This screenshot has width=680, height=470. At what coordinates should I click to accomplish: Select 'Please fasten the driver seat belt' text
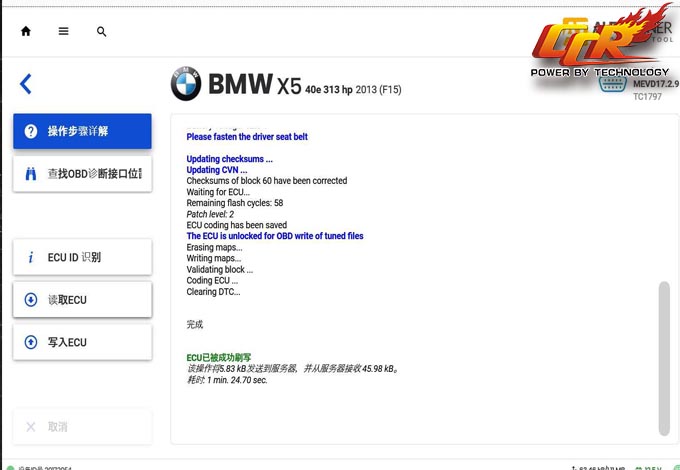247,137
